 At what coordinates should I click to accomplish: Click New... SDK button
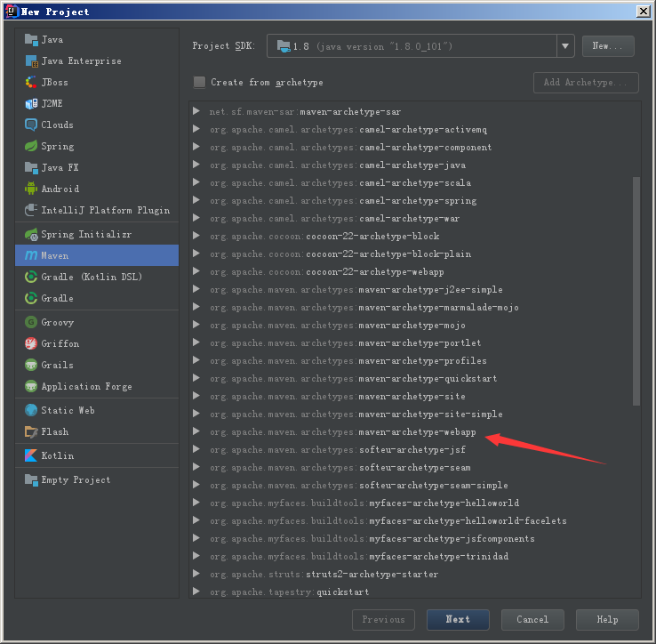pos(608,46)
